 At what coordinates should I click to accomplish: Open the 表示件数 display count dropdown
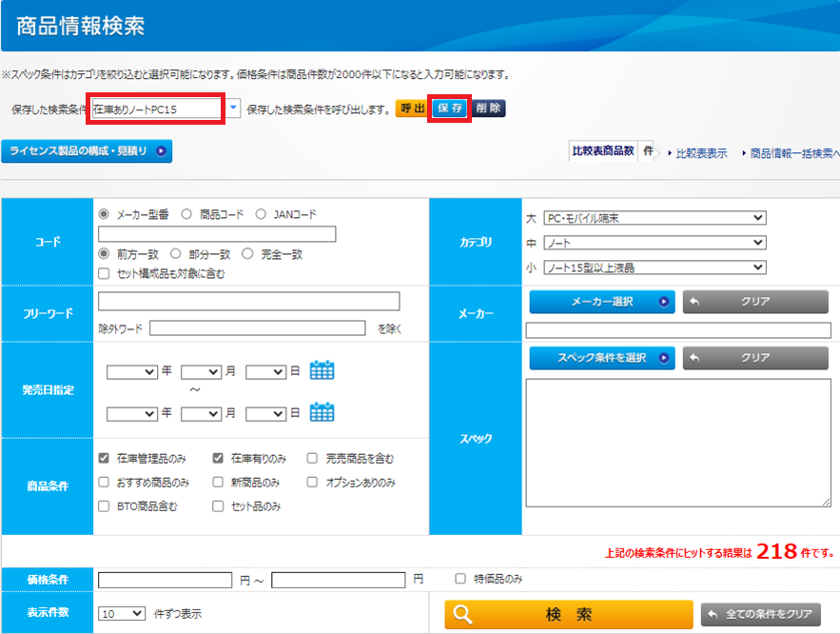[122, 614]
